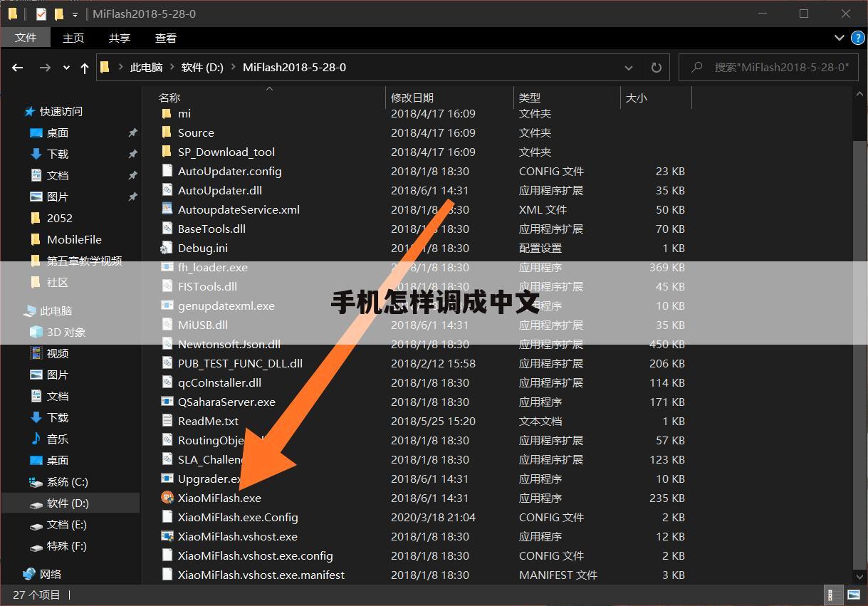Switch to the 主页 ribbon tab
This screenshot has width=868, height=606.
coord(73,38)
